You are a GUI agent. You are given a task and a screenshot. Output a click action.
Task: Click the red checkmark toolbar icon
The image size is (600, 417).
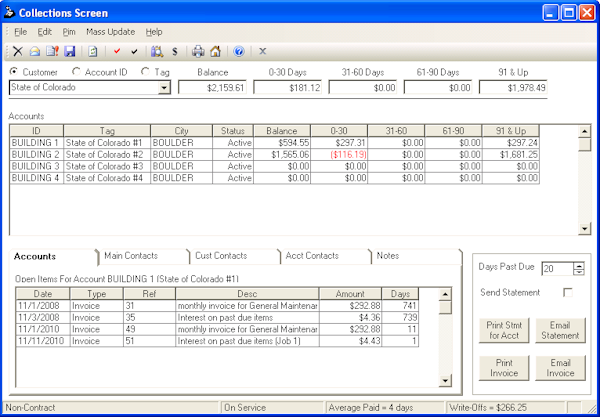pyautogui.click(x=117, y=51)
